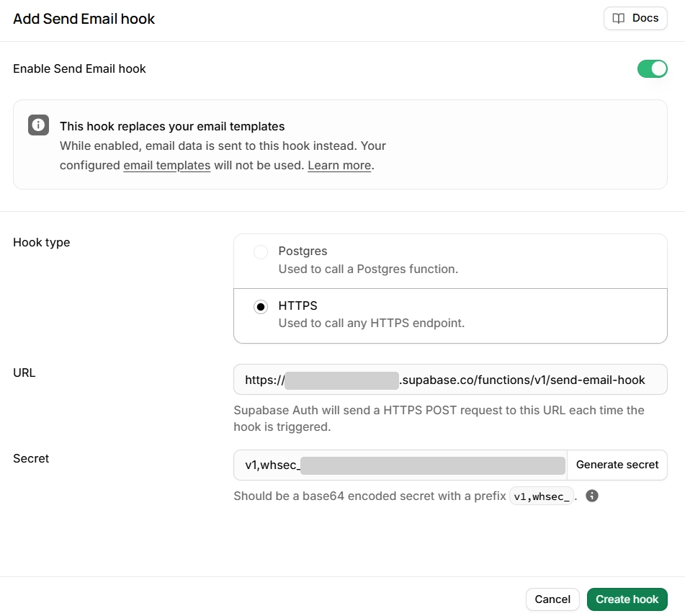Click 'Used to call any HTTPS endpoint.' text
685x616 pixels.
372,323
